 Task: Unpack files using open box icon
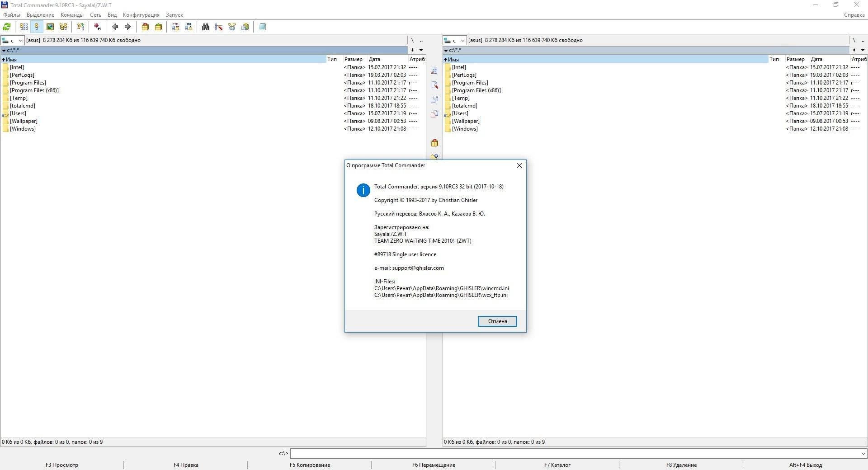coord(158,27)
